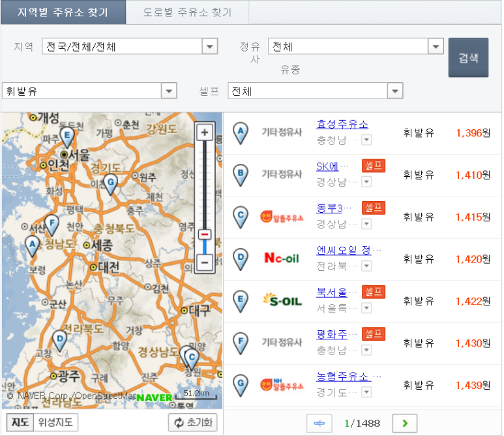This screenshot has width=504, height=436.
Task: Go to previous results page
Action: click(319, 423)
